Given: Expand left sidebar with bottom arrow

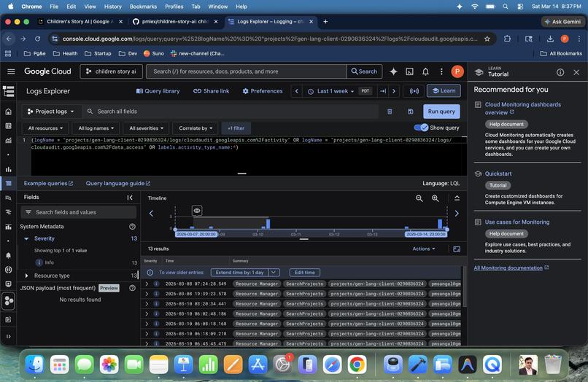Looking at the screenshot, I should pos(8,336).
